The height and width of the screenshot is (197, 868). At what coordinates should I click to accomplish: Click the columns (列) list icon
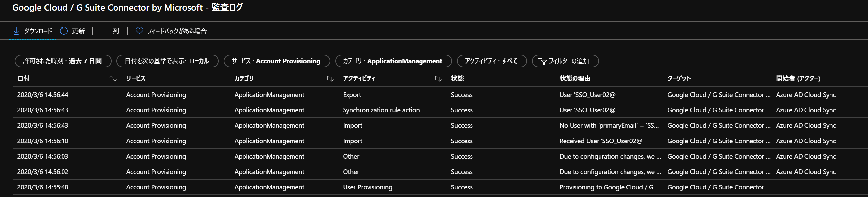105,31
